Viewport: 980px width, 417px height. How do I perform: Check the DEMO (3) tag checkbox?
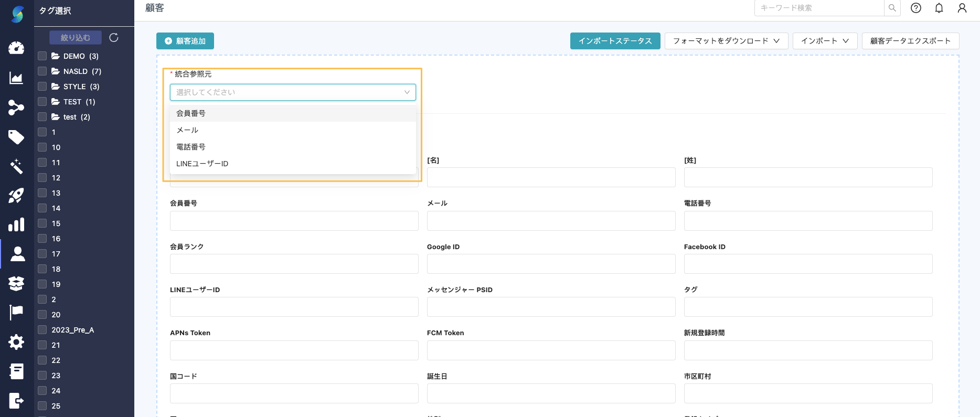tap(42, 56)
